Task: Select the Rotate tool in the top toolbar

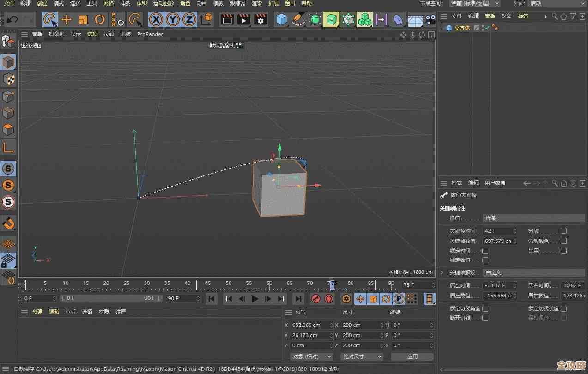Action: click(x=99, y=19)
